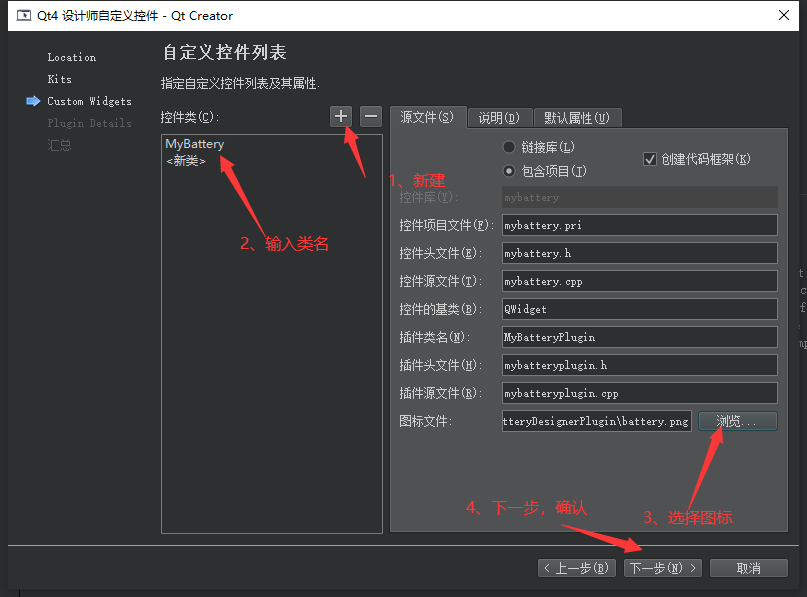Cancel the wizard with the 取消 button

(x=749, y=568)
